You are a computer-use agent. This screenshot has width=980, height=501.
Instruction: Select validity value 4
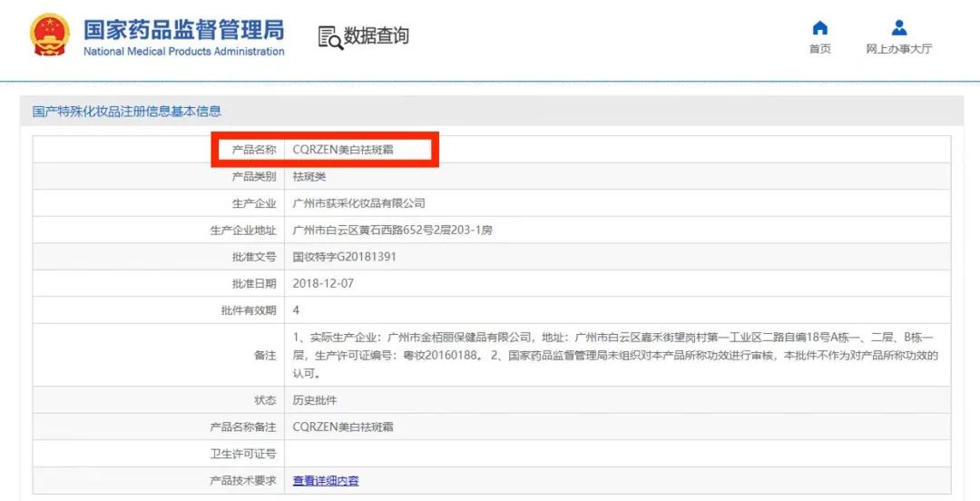click(296, 310)
